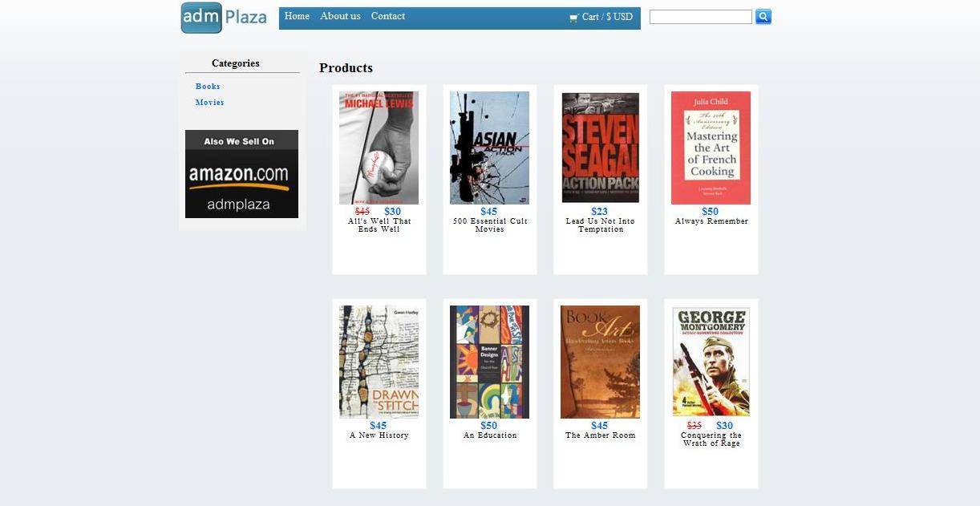Open the Steven Seagal Action Pack cover
This screenshot has width=980, height=506.
600,148
